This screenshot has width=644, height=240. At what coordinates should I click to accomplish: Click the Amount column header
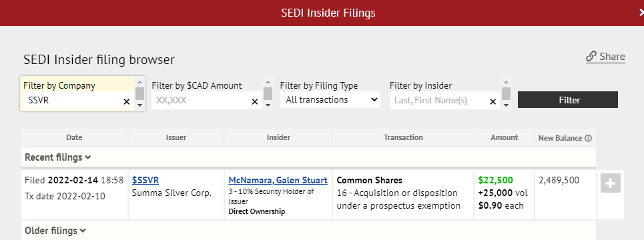pos(504,137)
